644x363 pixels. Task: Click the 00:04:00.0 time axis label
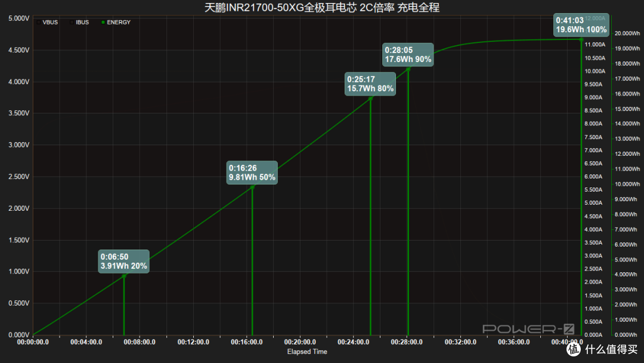click(86, 342)
